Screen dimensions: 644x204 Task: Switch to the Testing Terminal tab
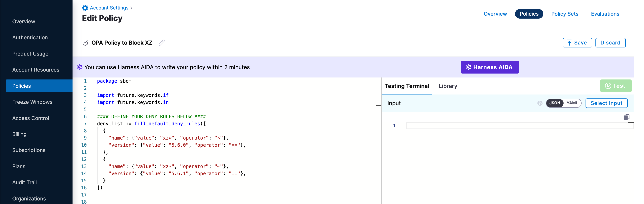pyautogui.click(x=407, y=86)
